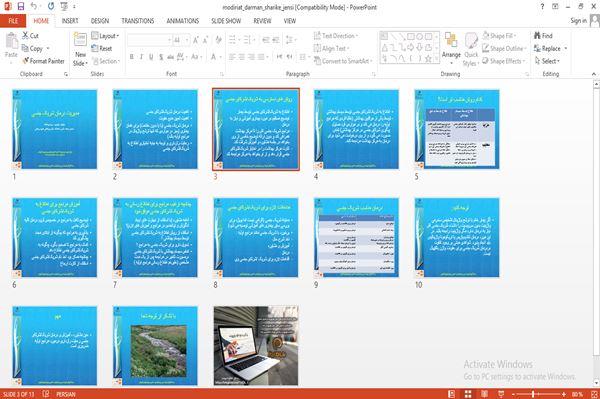The height and width of the screenshot is (399, 600).
Task: Click Reset slide button
Action: 102,48
